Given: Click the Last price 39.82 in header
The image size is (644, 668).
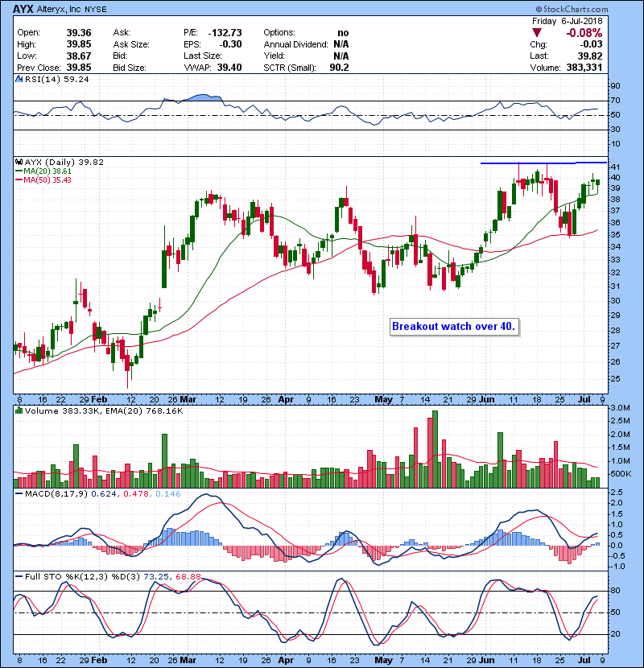Looking at the screenshot, I should pyautogui.click(x=590, y=56).
